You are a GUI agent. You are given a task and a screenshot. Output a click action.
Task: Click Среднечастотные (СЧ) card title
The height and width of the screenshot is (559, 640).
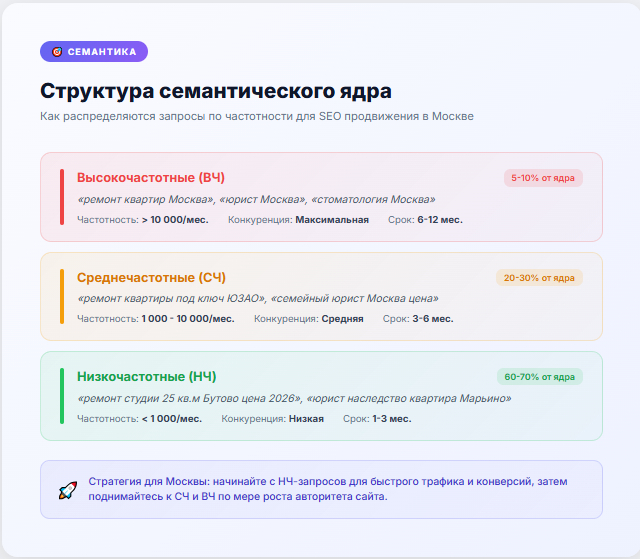pyautogui.click(x=151, y=277)
